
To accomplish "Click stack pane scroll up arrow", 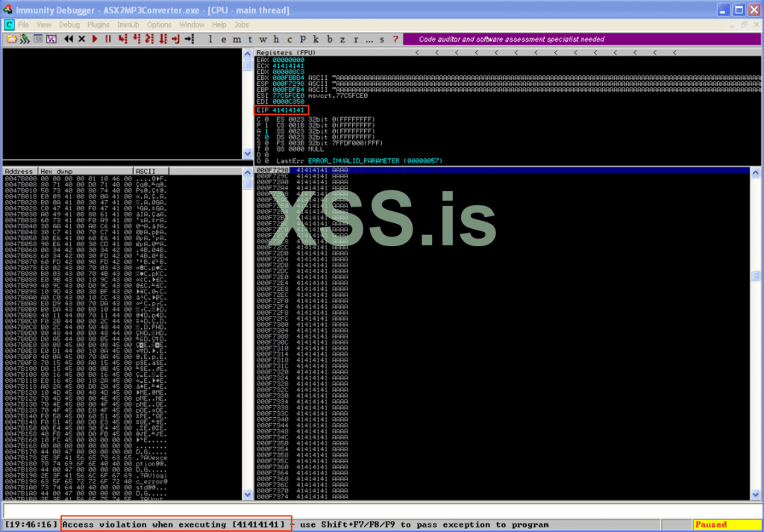I will [x=755, y=172].
